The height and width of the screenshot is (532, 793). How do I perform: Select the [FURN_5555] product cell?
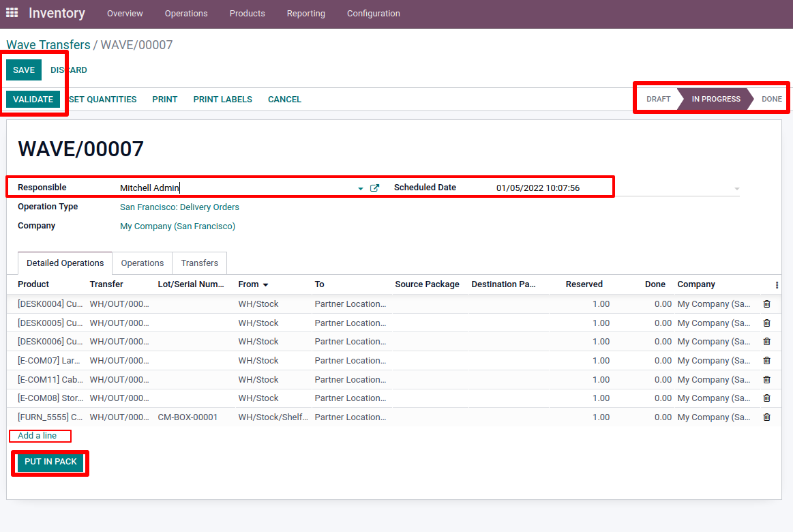50,417
